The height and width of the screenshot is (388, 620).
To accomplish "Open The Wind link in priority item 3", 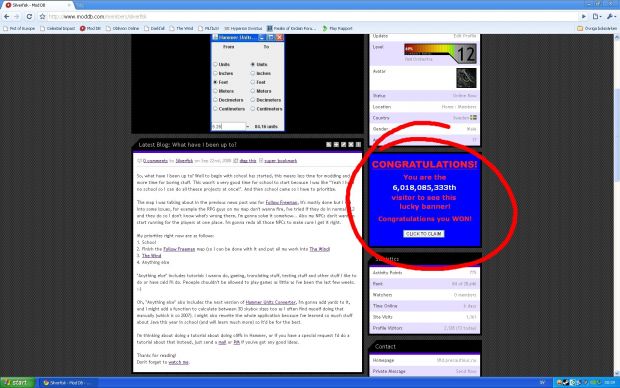I will click(x=151, y=256).
